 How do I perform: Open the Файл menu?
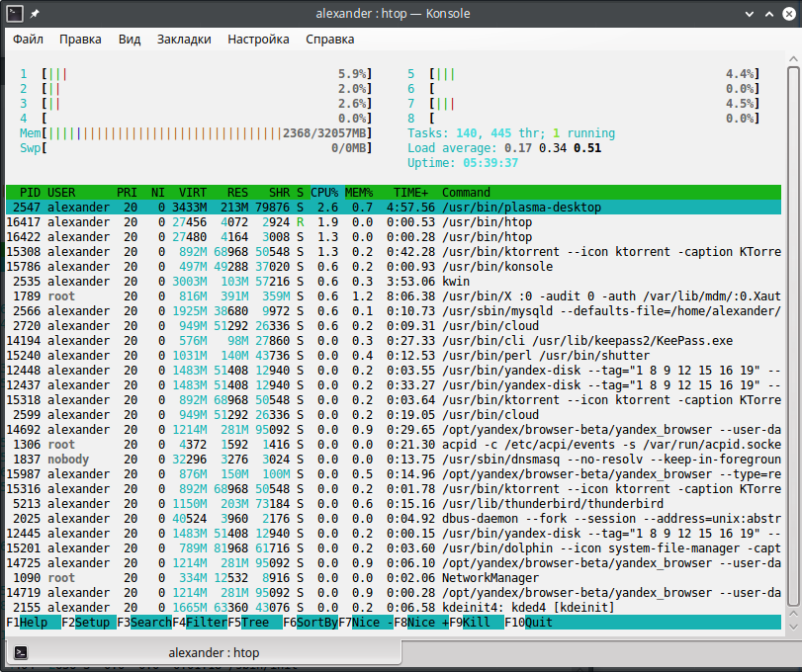coord(28,40)
